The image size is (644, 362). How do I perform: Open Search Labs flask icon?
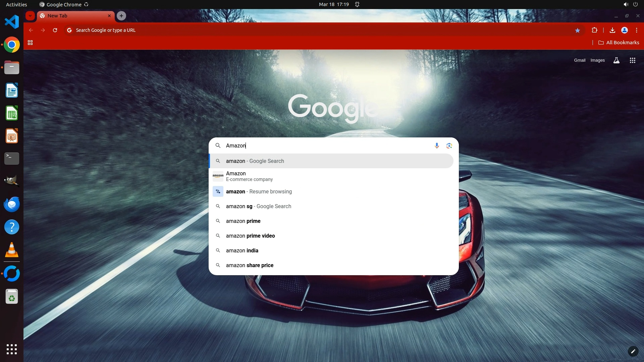pyautogui.click(x=616, y=60)
